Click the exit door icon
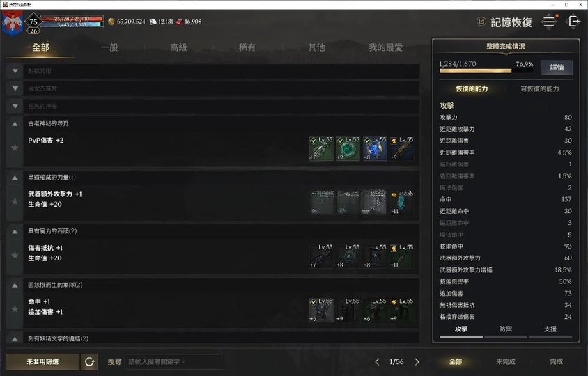This screenshot has height=376, width=588. (x=573, y=22)
